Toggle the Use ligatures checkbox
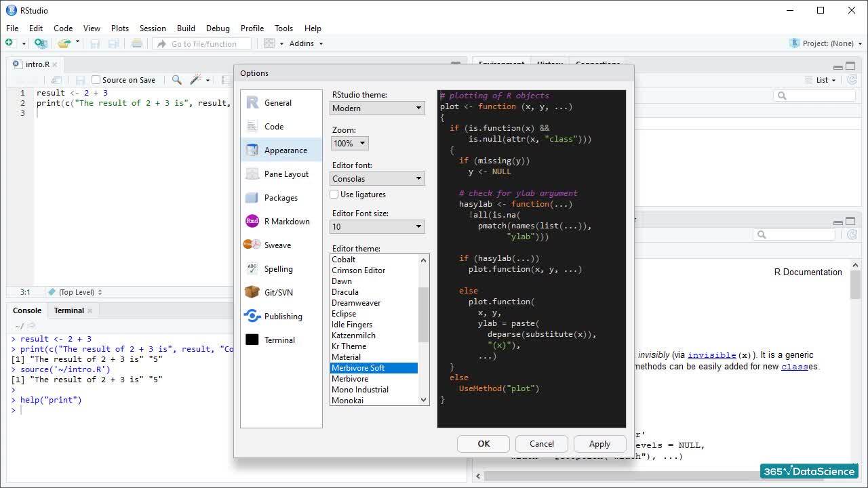The image size is (868, 488). pos(334,195)
